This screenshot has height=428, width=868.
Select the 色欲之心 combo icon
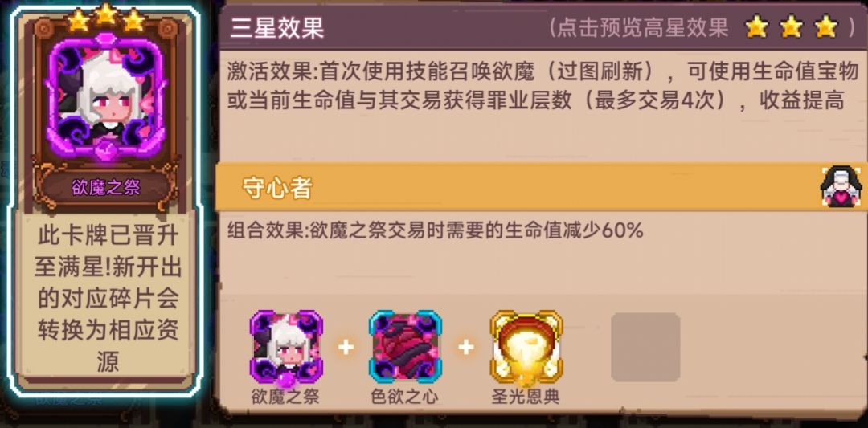coord(405,347)
